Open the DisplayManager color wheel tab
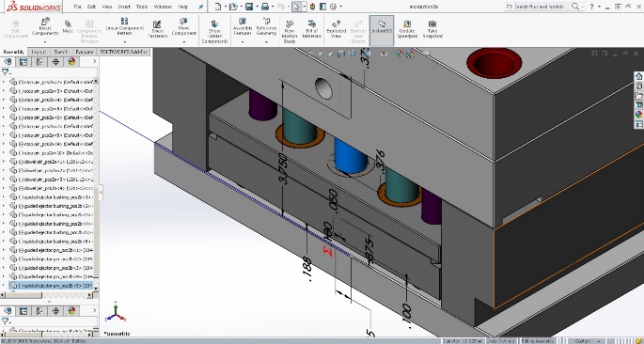The image size is (644, 344). point(71,62)
